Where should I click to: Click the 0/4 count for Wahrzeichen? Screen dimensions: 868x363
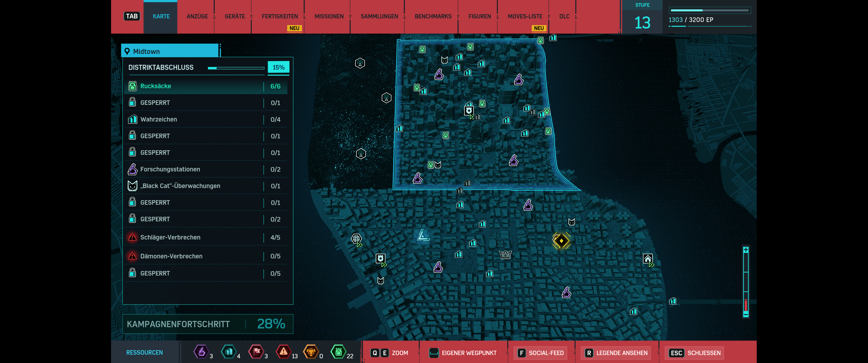click(x=275, y=119)
